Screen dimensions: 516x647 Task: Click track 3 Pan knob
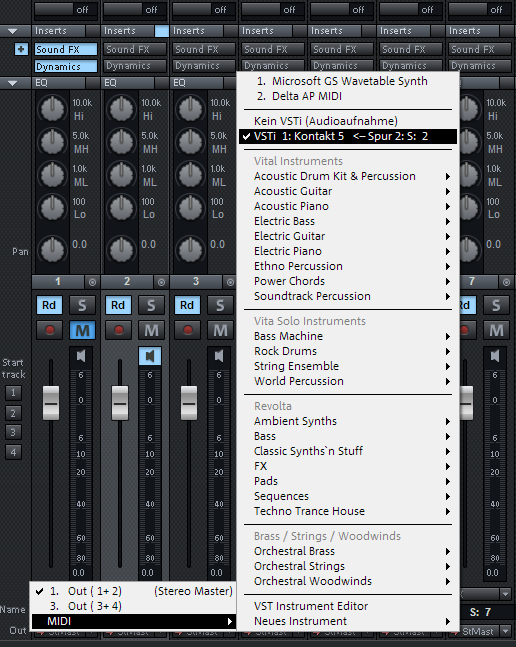coord(190,249)
